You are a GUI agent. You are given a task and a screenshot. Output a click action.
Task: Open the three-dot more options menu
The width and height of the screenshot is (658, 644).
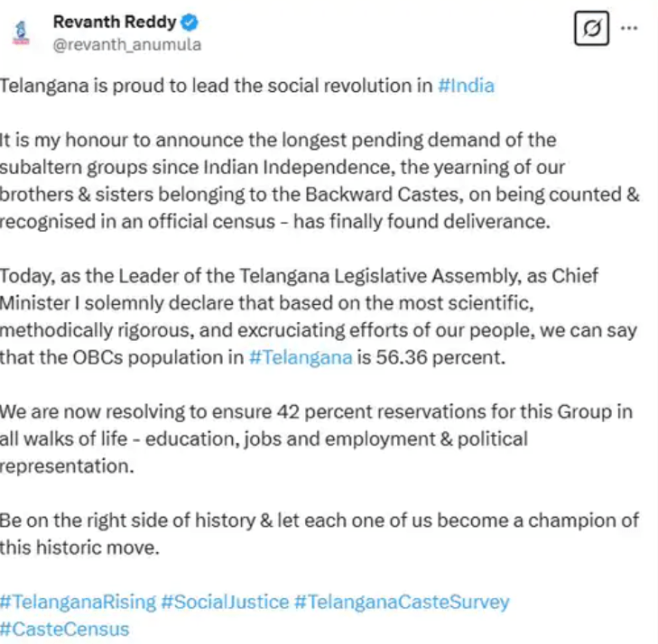630,28
